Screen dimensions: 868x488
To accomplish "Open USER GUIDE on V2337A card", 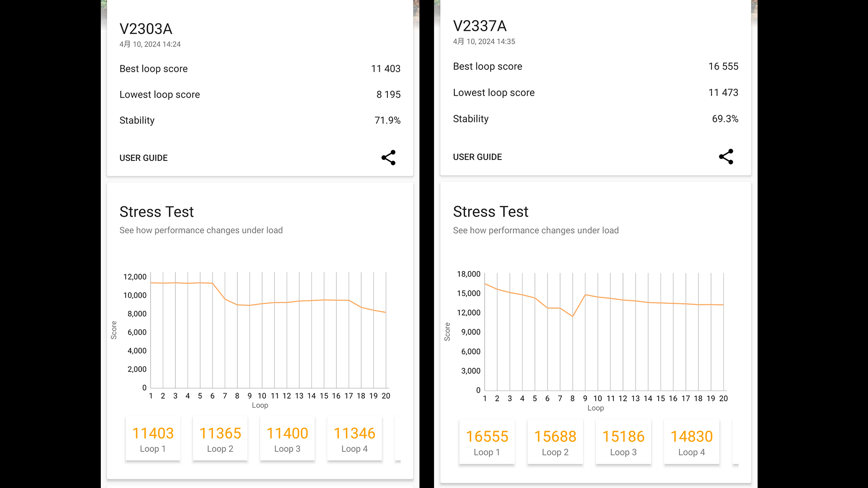I will coord(477,157).
